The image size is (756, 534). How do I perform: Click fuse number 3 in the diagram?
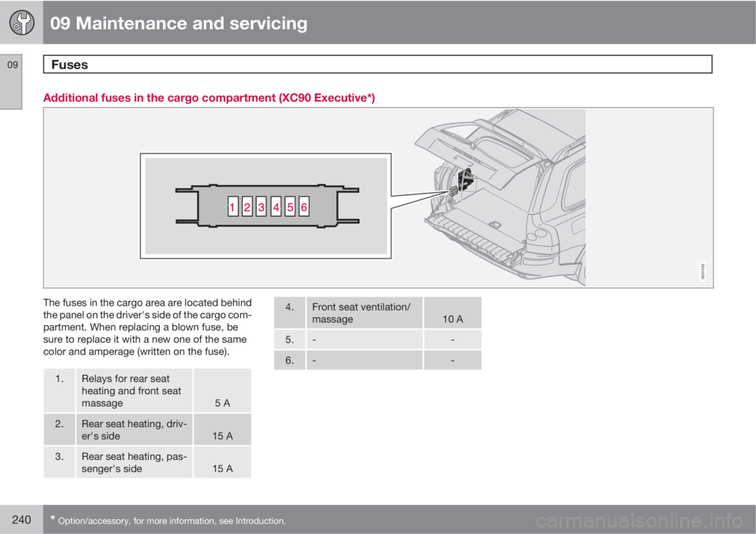(x=261, y=206)
